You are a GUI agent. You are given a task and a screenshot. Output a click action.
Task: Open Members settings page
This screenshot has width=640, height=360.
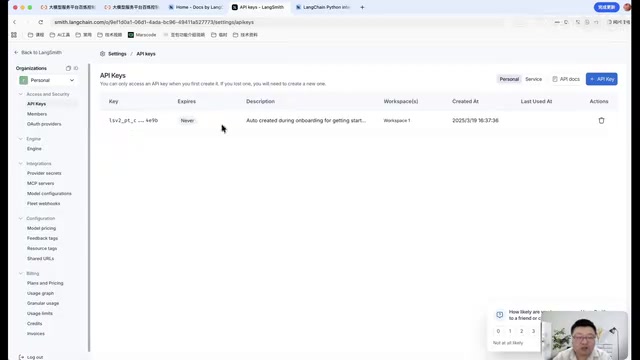pos(37,114)
